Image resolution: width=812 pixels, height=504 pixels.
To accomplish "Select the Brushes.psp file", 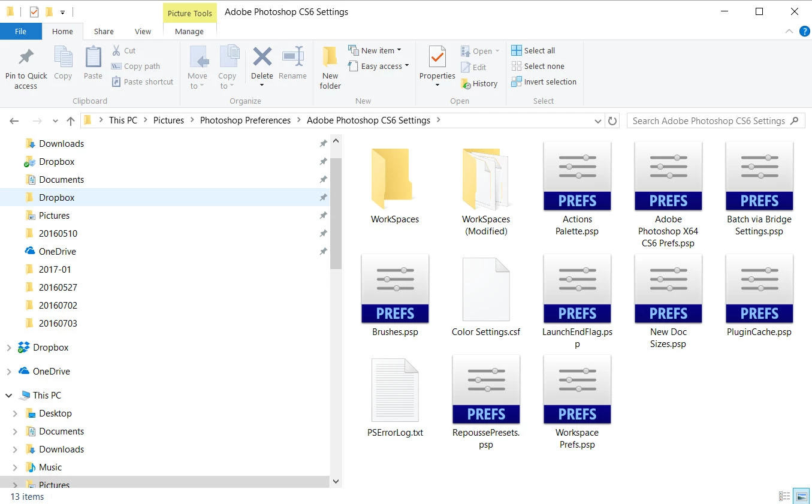I will click(x=395, y=296).
